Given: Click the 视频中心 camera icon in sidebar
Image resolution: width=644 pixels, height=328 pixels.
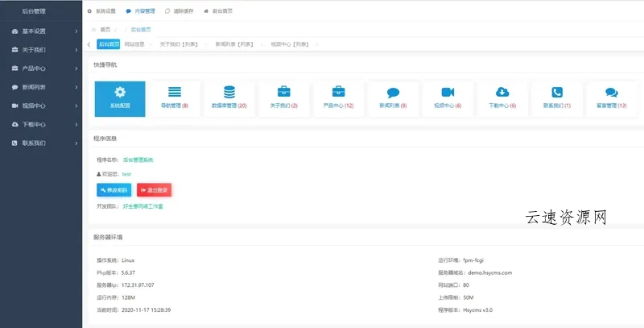Looking at the screenshot, I should click(14, 106).
